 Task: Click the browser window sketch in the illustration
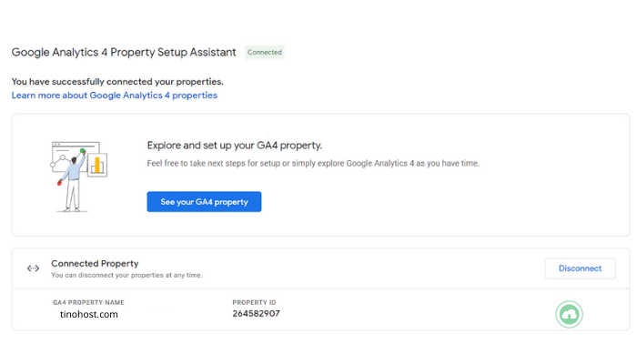[x=64, y=157]
